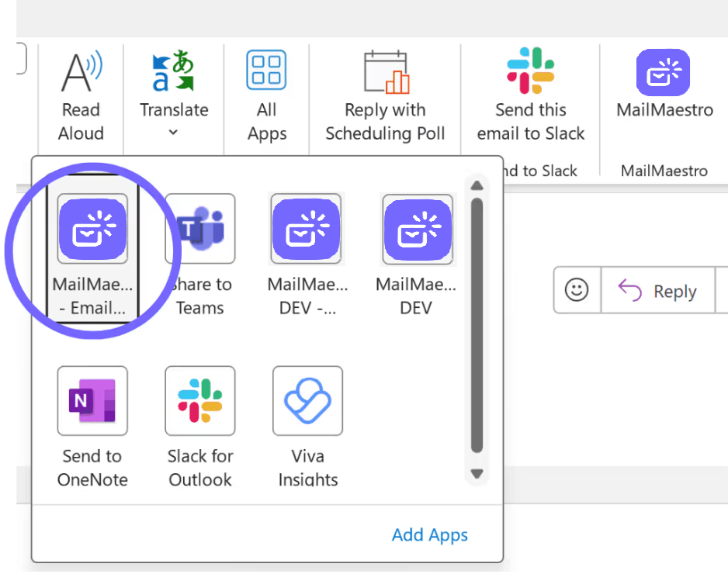
Task: Click the Add Apps link
Action: [429, 535]
